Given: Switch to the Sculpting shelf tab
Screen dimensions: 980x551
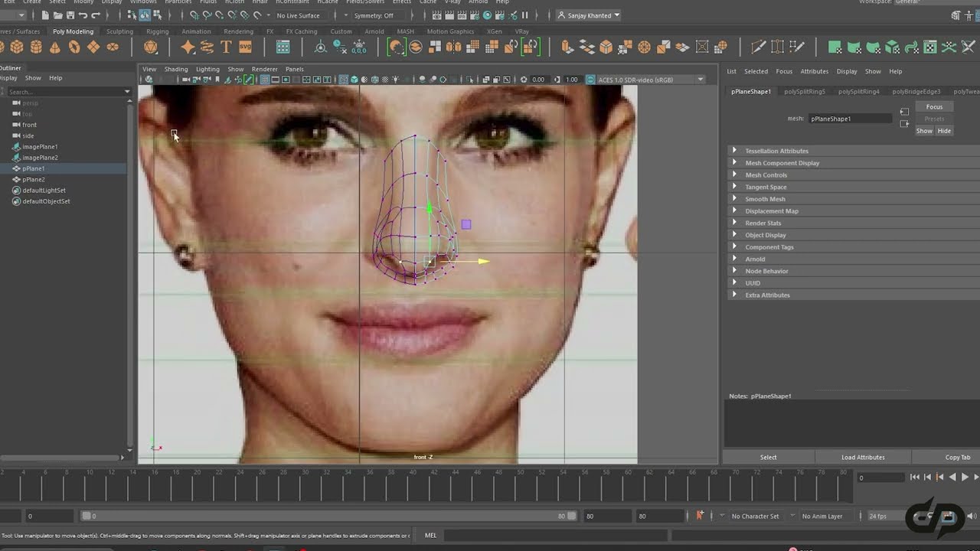Looking at the screenshot, I should click(x=119, y=31).
